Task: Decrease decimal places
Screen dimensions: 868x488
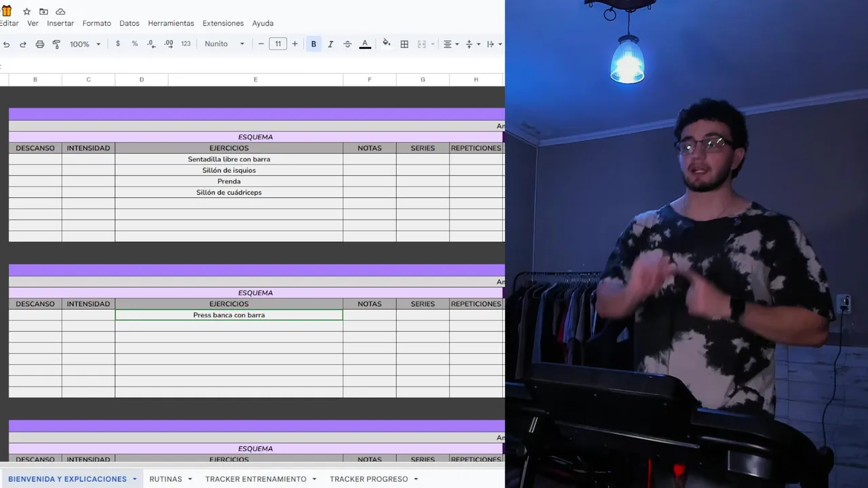Action: coord(151,44)
